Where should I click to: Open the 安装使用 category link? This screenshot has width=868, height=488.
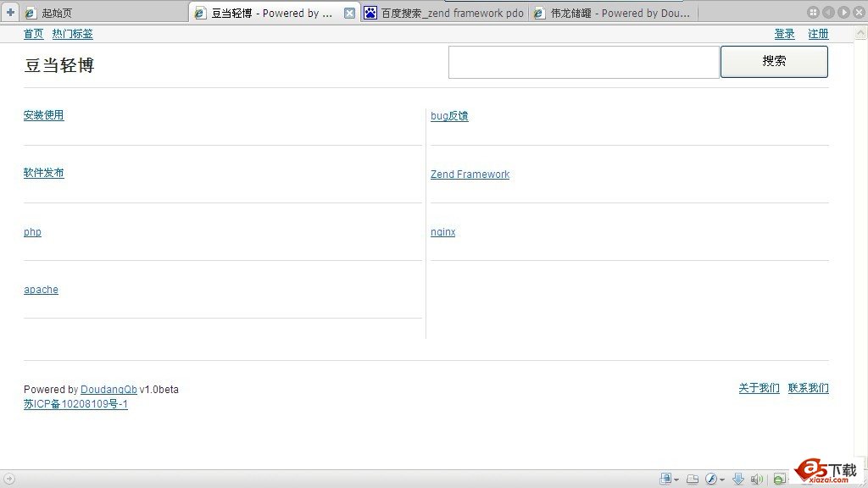[44, 115]
